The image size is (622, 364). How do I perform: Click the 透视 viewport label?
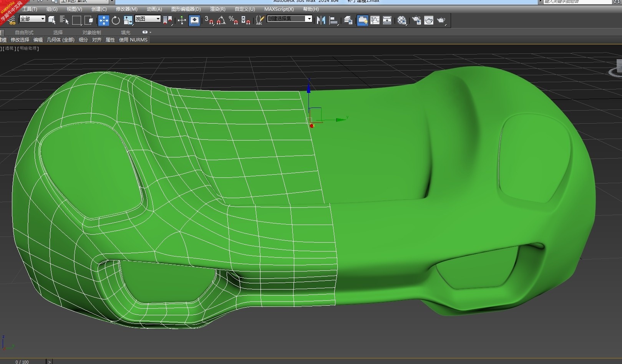tap(9, 48)
